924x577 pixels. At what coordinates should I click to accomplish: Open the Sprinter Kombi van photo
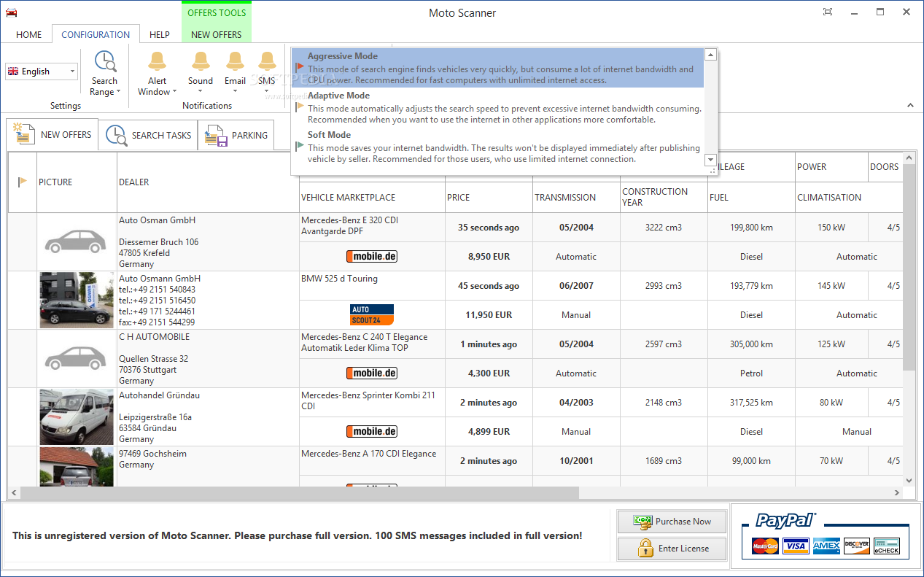click(x=77, y=417)
